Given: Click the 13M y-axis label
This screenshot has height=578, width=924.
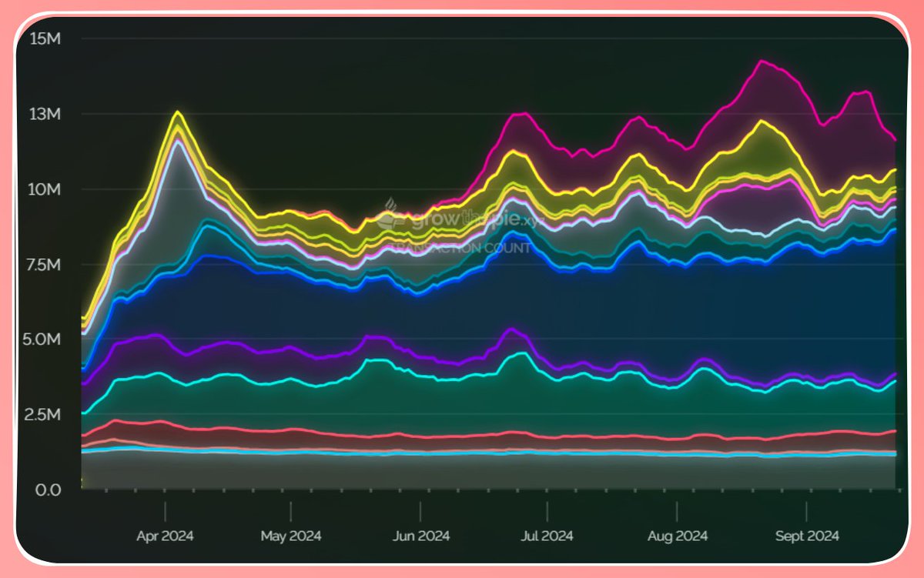Looking at the screenshot, I should [x=45, y=114].
